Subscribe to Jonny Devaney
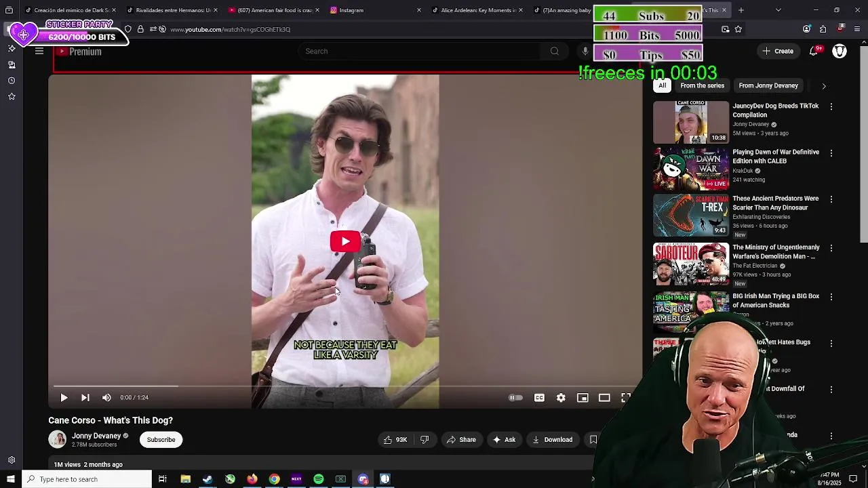The image size is (868, 488). click(161, 440)
